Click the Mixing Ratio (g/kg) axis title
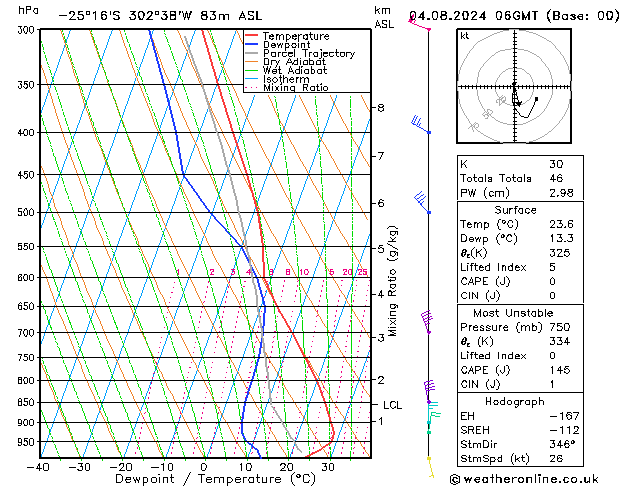The image size is (629, 486). click(x=392, y=281)
